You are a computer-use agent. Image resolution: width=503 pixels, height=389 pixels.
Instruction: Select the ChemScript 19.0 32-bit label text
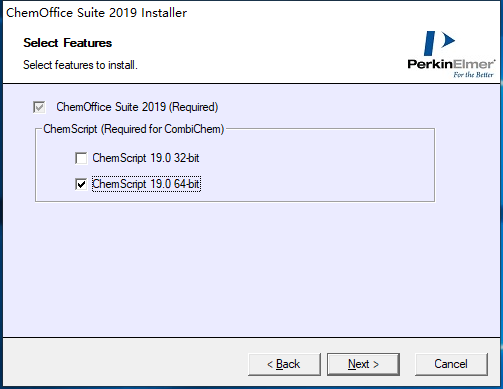146,158
